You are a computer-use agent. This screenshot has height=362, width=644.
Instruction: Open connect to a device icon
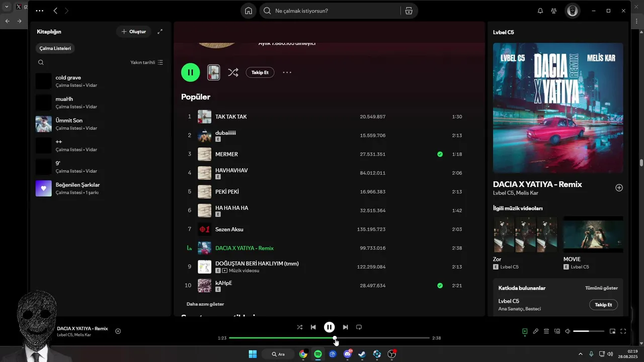[x=557, y=331]
